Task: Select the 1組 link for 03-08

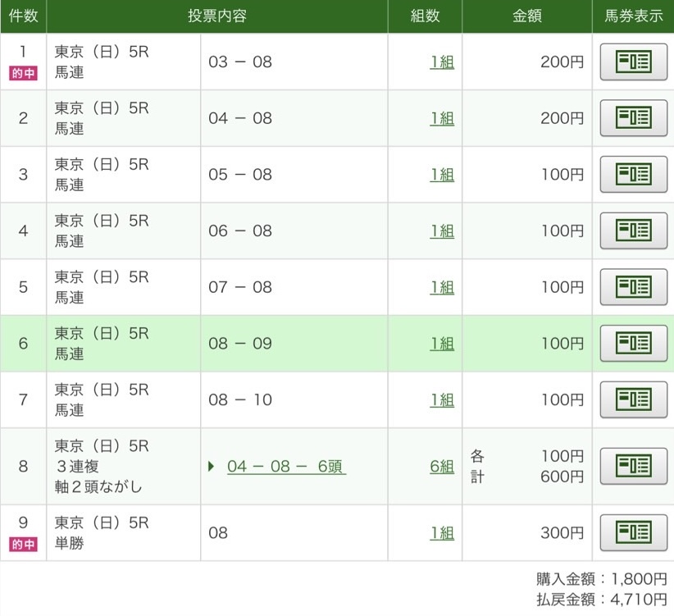Action: click(442, 62)
